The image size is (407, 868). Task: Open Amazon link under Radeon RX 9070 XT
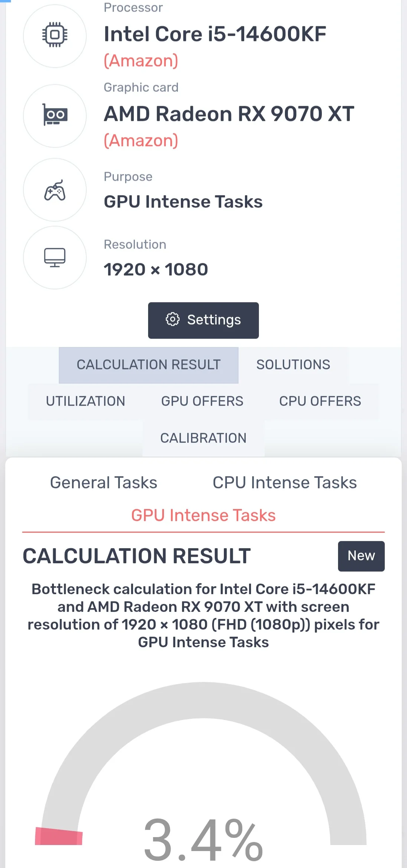tap(141, 141)
